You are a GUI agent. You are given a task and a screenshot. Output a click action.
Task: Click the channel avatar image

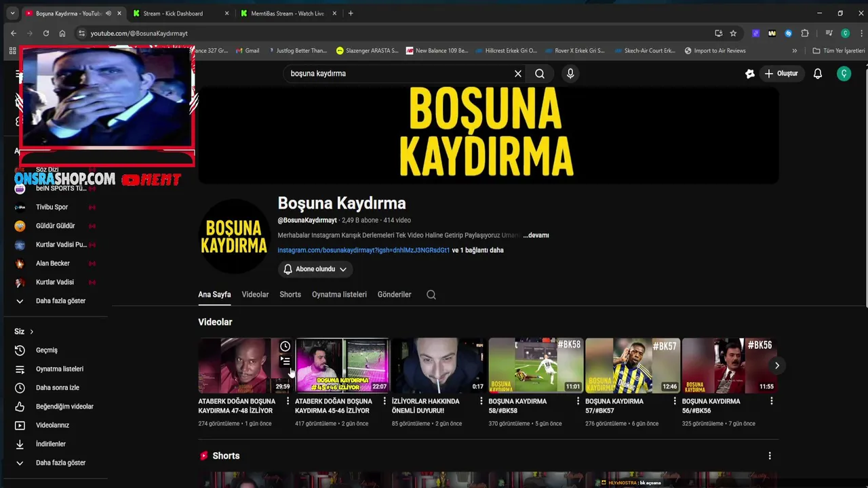pyautogui.click(x=234, y=237)
